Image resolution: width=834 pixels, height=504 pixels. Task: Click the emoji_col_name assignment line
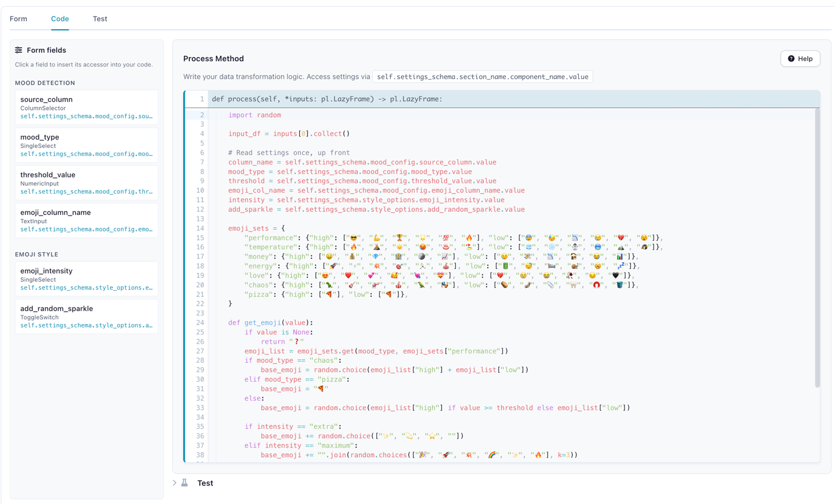[376, 191]
